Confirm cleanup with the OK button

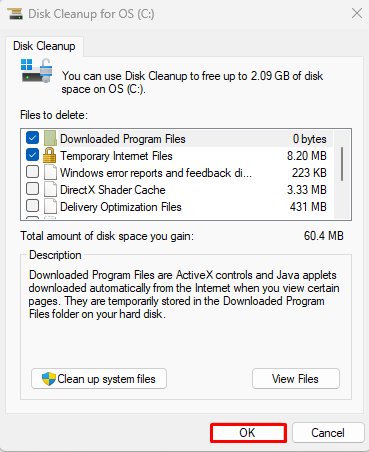coord(248,433)
